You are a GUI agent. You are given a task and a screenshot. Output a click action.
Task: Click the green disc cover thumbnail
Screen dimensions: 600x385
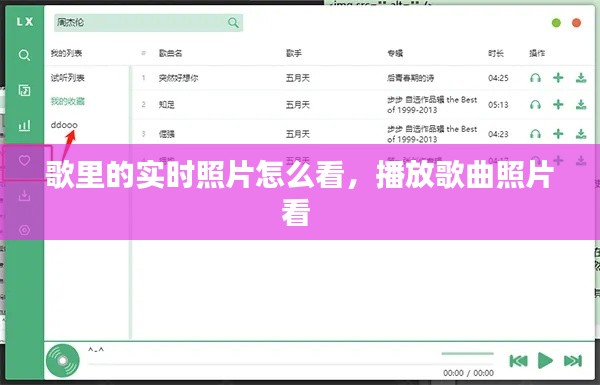(x=63, y=361)
